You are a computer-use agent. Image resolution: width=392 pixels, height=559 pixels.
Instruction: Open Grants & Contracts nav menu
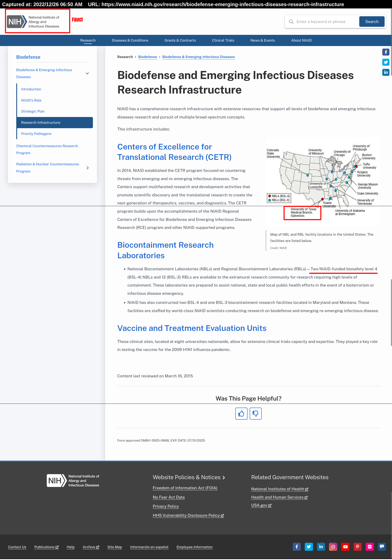(x=180, y=40)
